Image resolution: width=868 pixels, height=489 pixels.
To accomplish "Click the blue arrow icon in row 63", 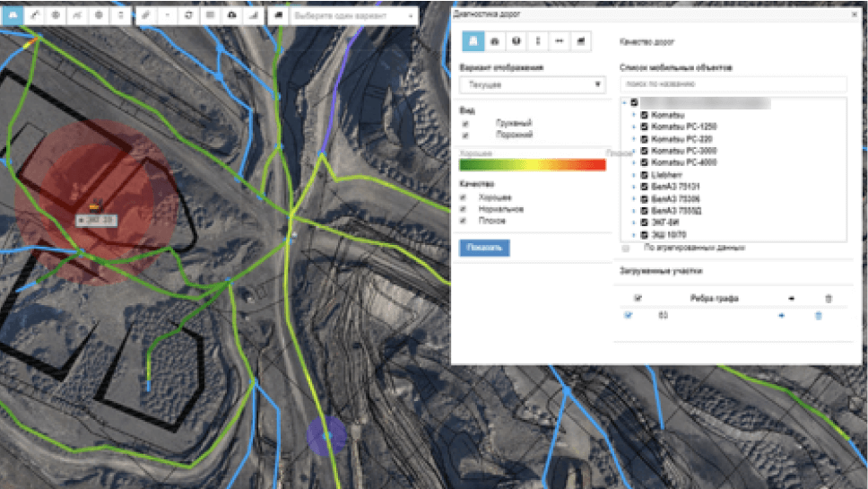I will point(781,315).
